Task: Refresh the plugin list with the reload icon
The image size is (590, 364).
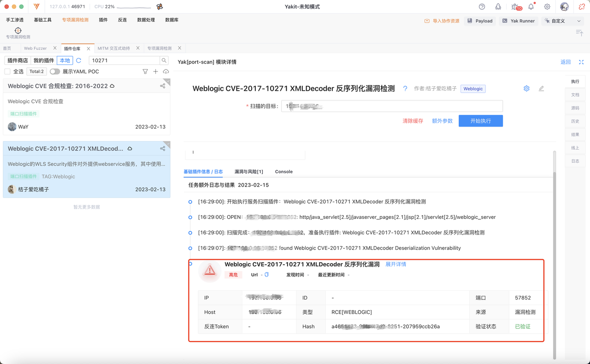Action: [x=79, y=60]
